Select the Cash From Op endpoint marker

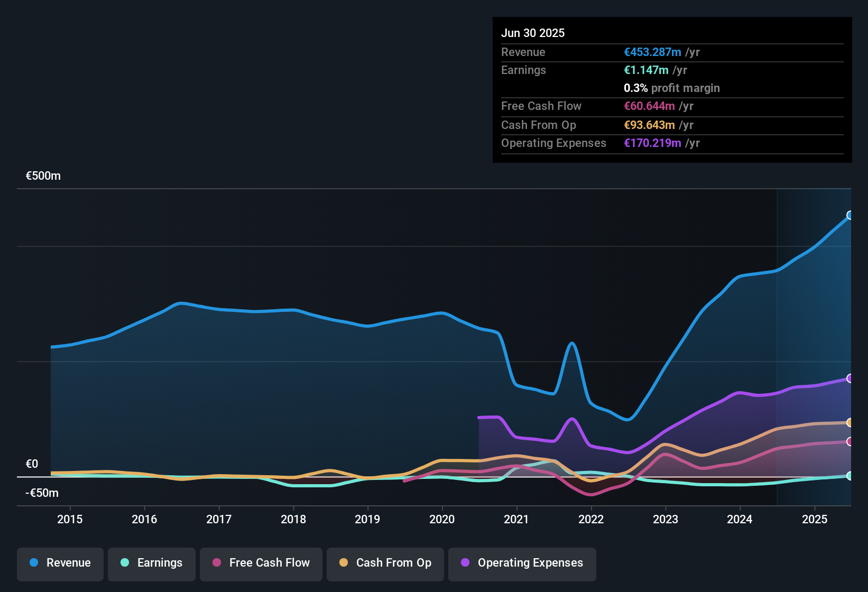coord(850,422)
